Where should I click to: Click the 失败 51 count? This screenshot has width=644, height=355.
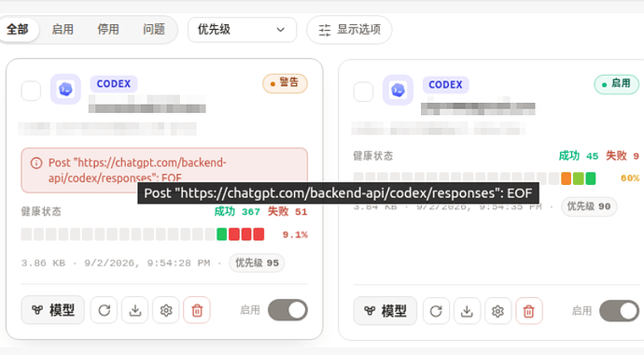(x=287, y=212)
